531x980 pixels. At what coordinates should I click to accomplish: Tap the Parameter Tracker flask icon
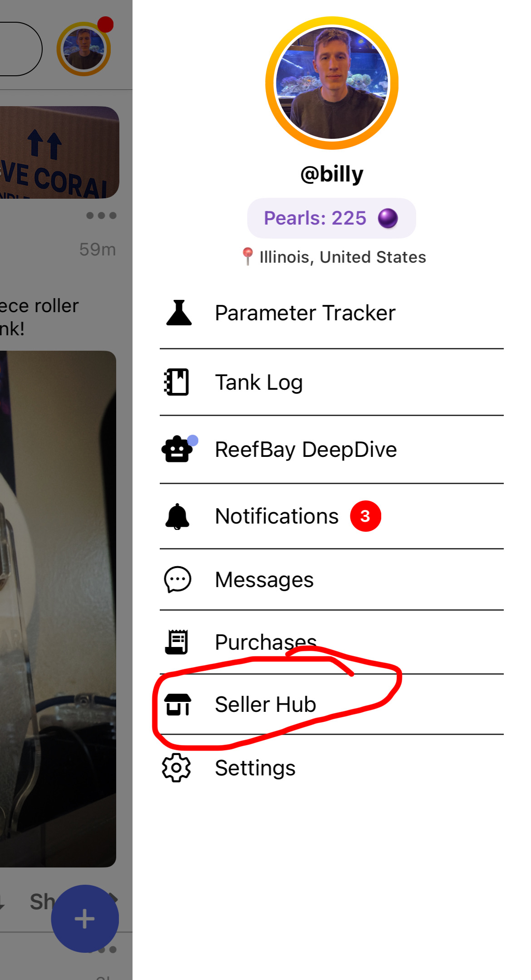point(179,313)
